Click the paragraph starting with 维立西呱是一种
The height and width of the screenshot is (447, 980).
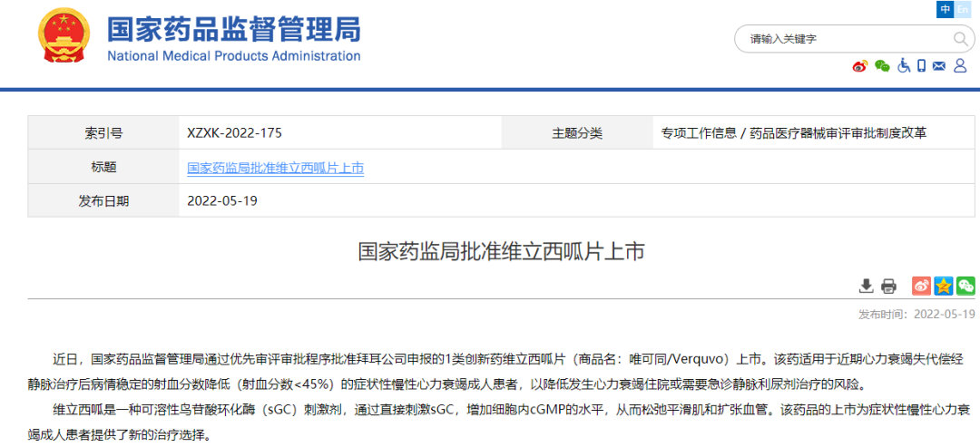coord(500,422)
